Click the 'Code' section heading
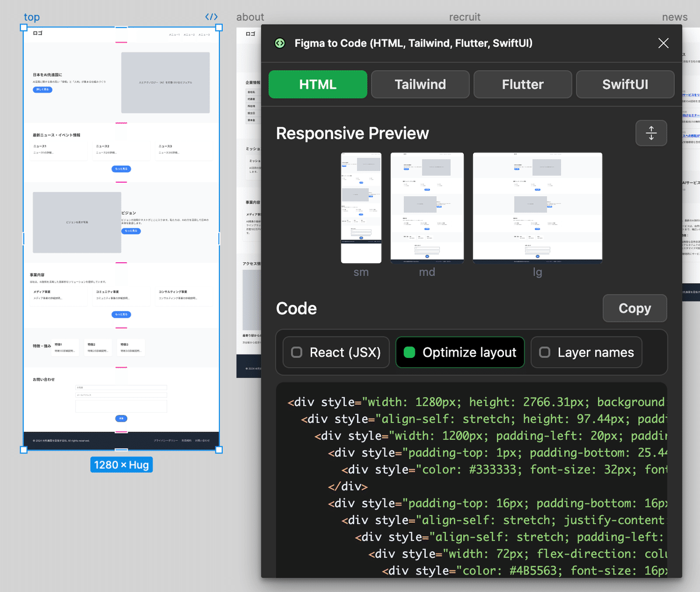 (296, 308)
